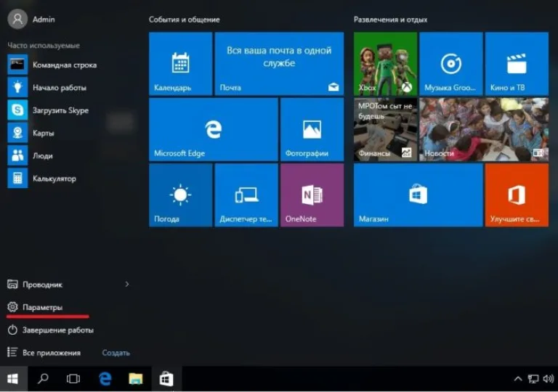Open Параметры settings
Viewport: 558px width, 392px height.
[35, 307]
